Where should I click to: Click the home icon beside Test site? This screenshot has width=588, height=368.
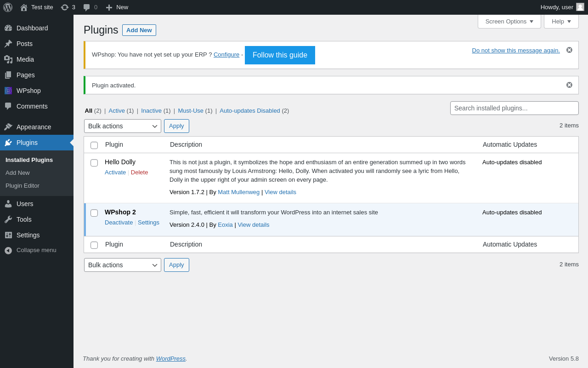[x=24, y=7]
